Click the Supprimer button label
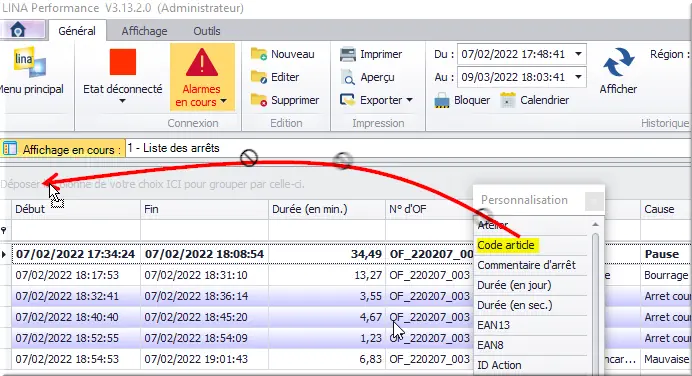 point(295,100)
